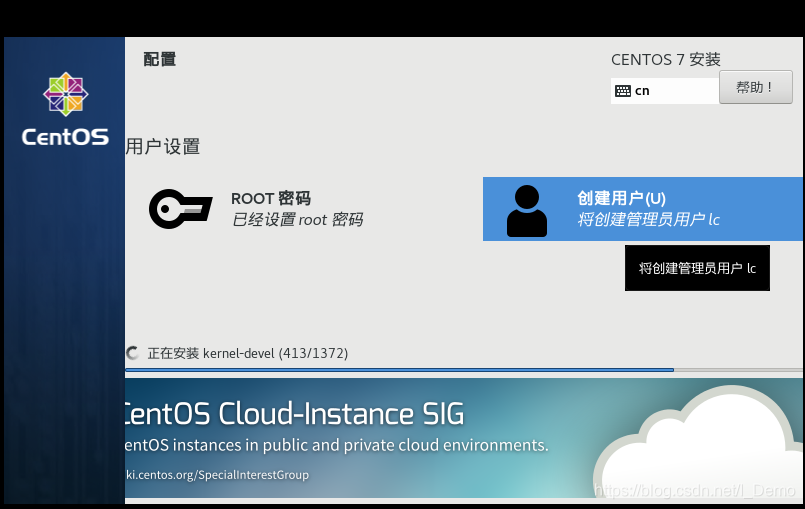Click the installation progress spinner icon
Screen dimensions: 805x509
(132, 353)
